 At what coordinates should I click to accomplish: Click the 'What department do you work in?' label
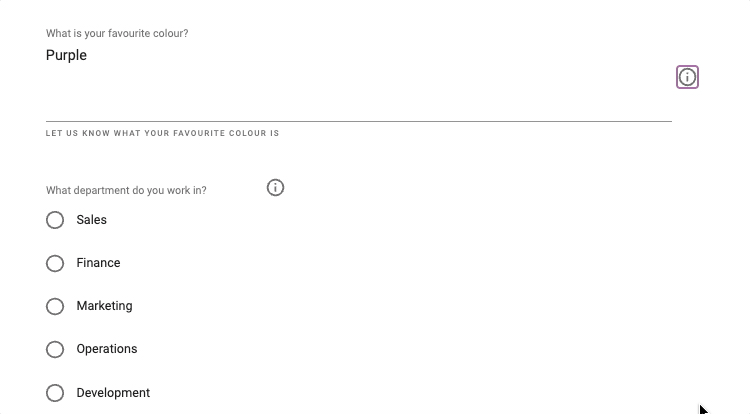pos(126,190)
